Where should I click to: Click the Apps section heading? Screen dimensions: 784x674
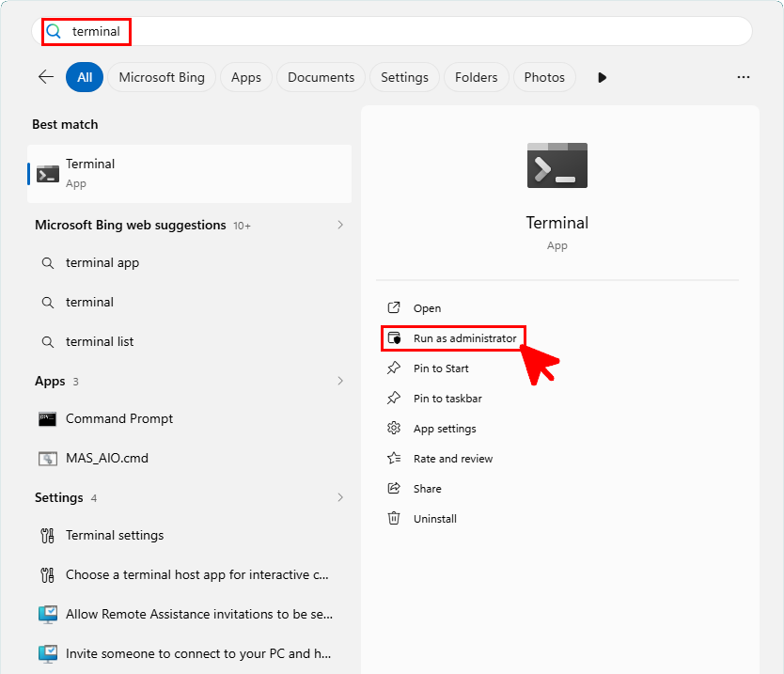[x=50, y=381]
